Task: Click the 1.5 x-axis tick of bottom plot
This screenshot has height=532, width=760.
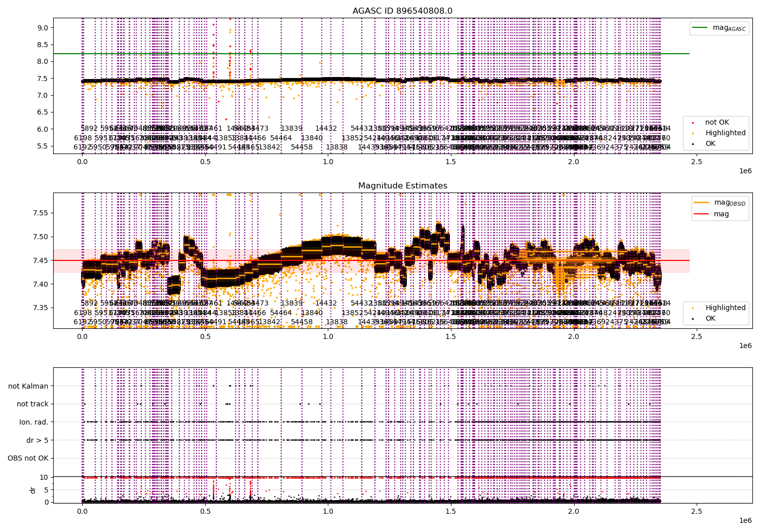Action: [450, 512]
